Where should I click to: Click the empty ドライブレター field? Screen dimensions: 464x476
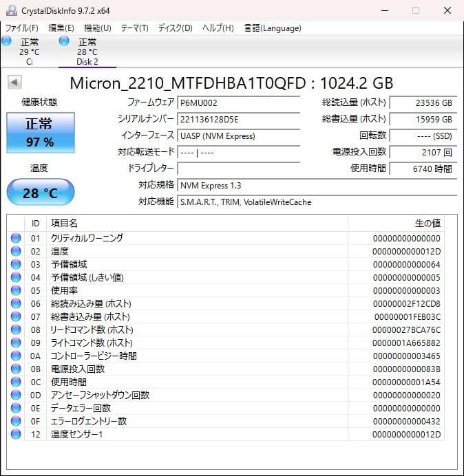tap(238, 169)
